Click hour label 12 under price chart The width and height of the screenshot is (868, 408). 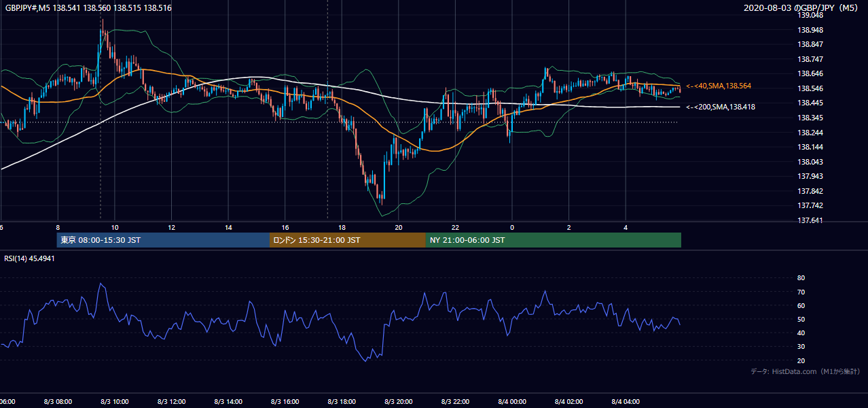point(171,227)
